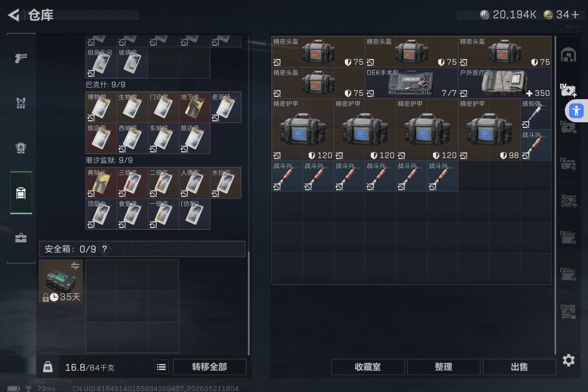Image resolution: width=588 pixels, height=392 pixels.
Task: Select the 食堂洗 key card
Action: click(x=132, y=214)
